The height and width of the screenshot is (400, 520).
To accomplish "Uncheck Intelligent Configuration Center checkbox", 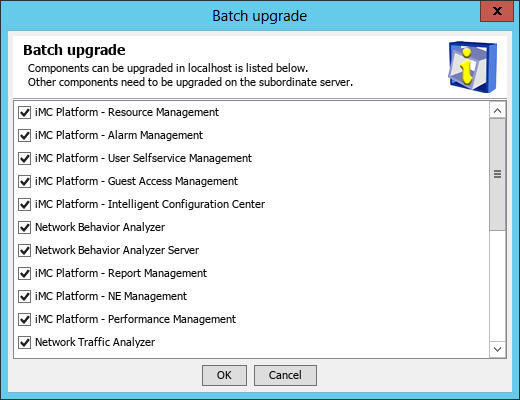I will point(24,204).
